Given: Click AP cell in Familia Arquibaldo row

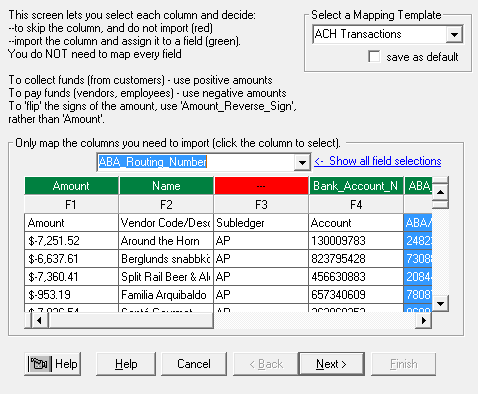Looking at the screenshot, I should click(261, 295).
